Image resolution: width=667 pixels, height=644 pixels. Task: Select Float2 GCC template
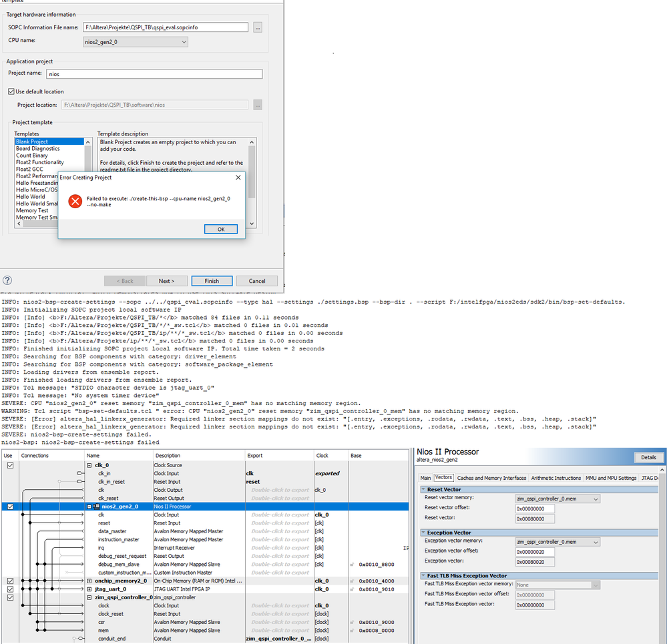point(29,169)
